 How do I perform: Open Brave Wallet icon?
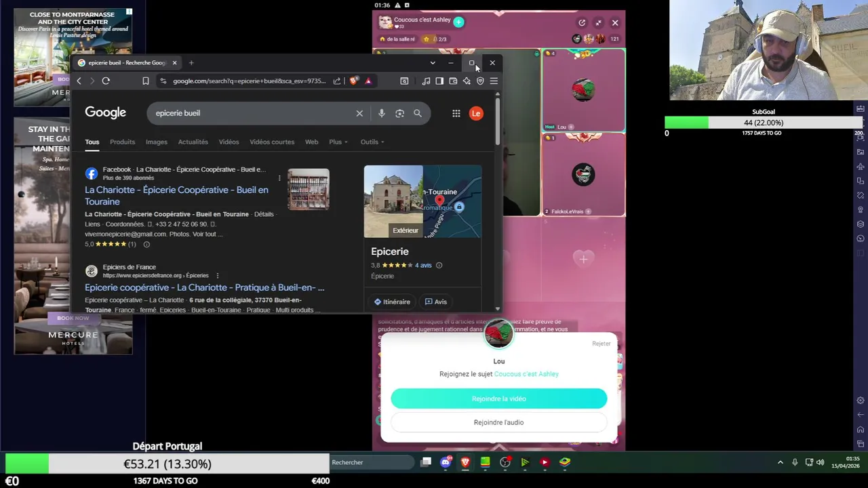[x=453, y=81]
